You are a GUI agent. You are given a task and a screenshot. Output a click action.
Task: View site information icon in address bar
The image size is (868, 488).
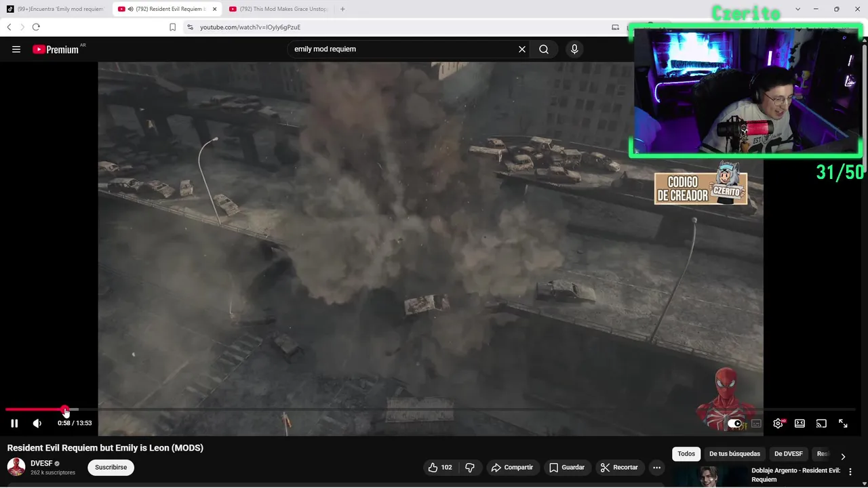190,27
